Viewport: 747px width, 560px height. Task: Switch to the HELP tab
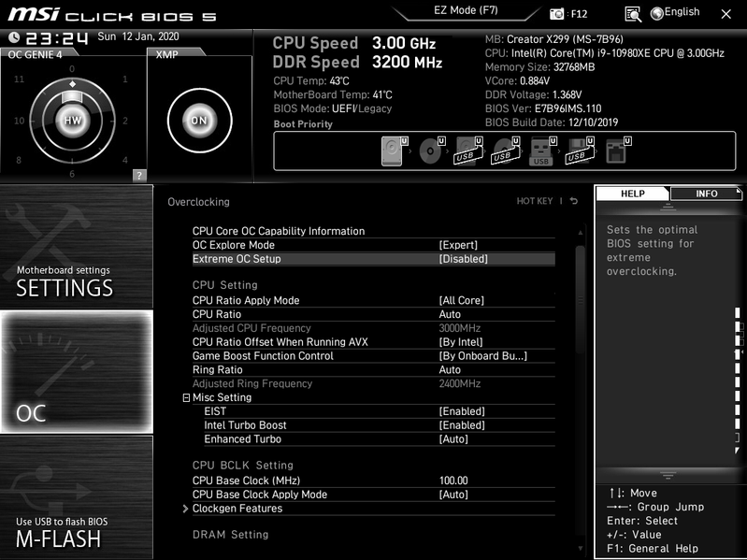pyautogui.click(x=633, y=194)
